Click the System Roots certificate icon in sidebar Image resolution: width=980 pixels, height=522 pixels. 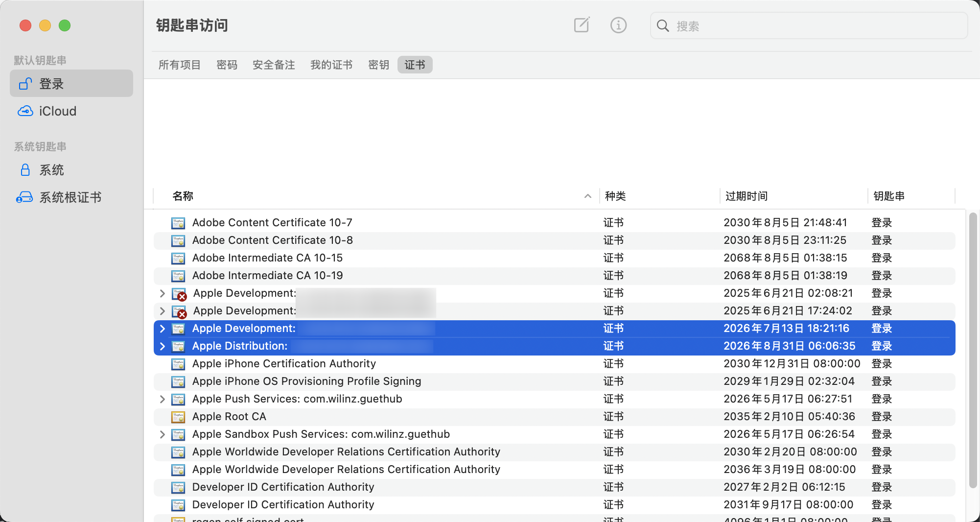coord(24,197)
